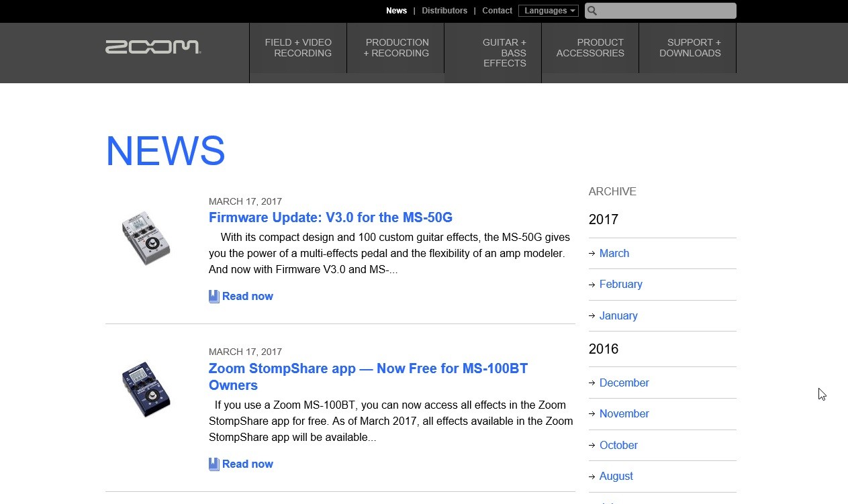Click book icon beside first Read now

[214, 297]
